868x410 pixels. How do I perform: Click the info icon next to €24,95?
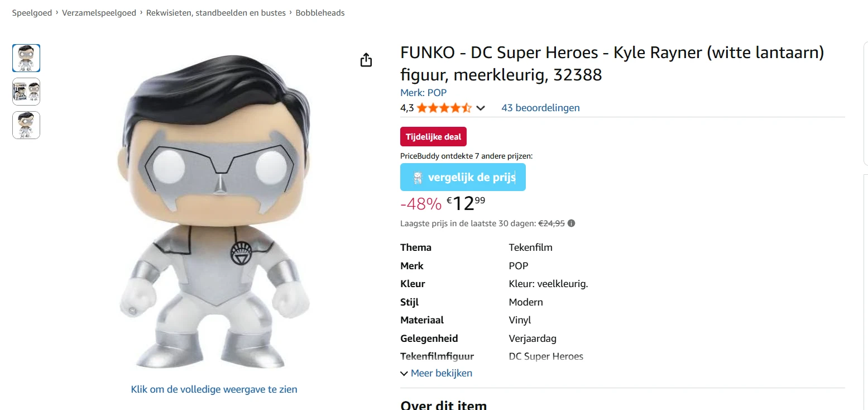pyautogui.click(x=571, y=223)
